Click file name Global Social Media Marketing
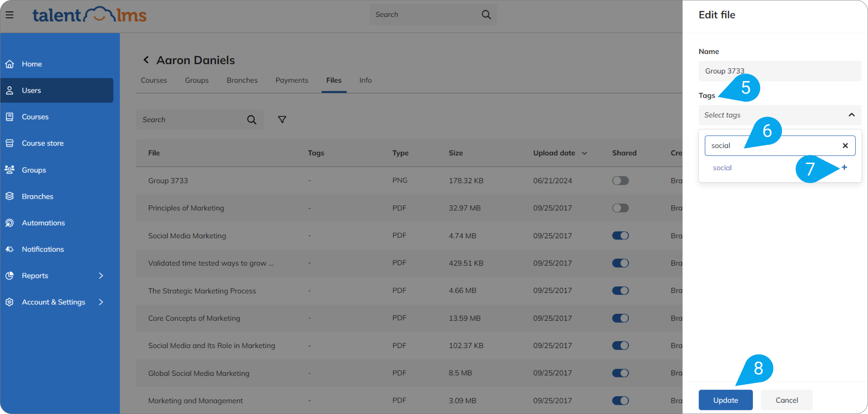 click(199, 373)
